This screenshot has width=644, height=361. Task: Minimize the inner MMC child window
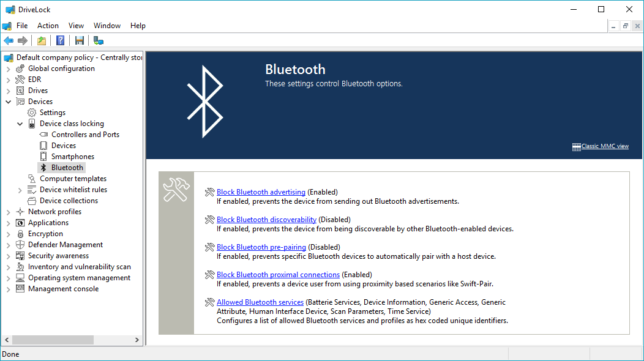click(x=613, y=26)
